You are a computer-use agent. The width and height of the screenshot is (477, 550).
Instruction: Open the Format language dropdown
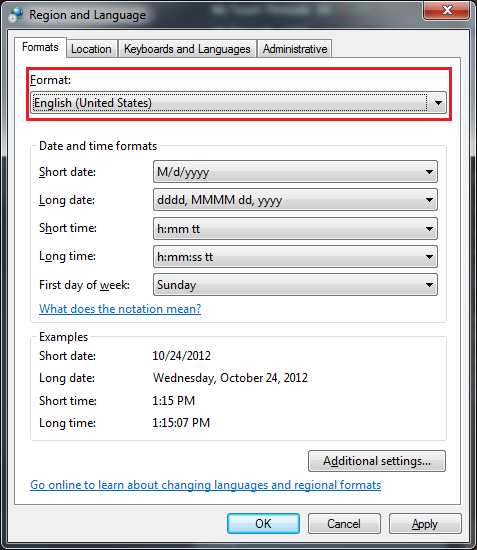[x=438, y=103]
